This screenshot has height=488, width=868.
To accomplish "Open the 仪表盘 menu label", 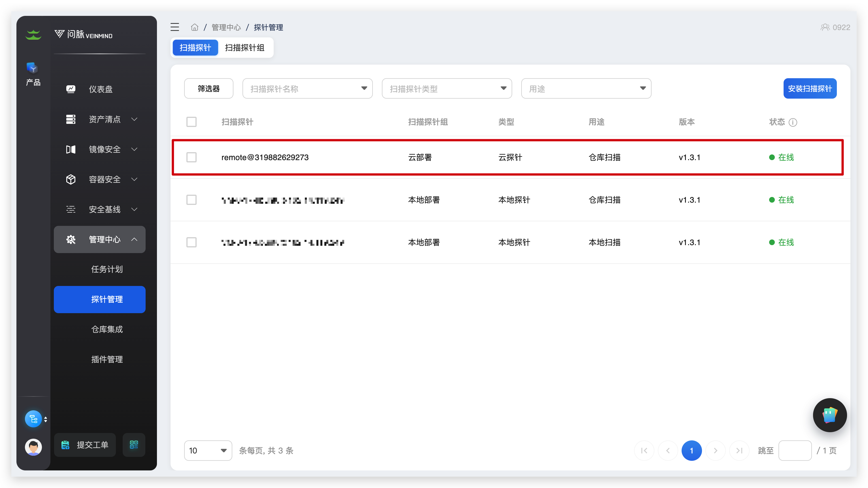I will tap(100, 89).
